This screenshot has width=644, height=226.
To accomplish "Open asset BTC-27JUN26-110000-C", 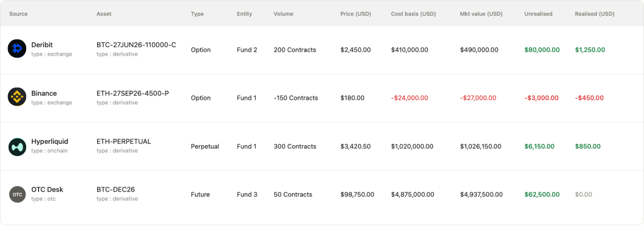I will (x=136, y=45).
